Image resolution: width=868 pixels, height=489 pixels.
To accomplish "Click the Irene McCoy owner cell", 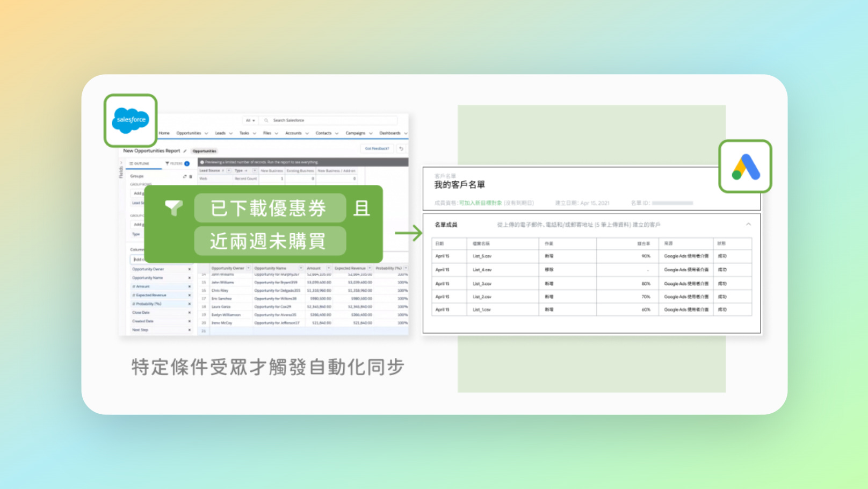I will coord(222,323).
